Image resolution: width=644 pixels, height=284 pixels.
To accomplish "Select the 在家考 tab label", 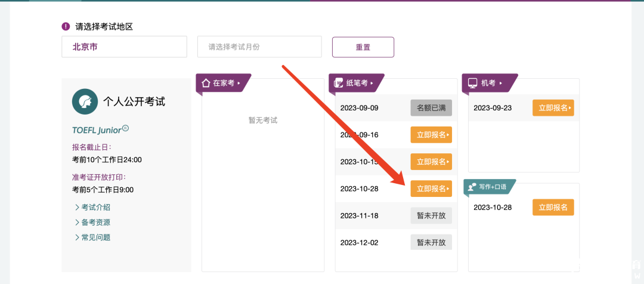I will point(224,83).
